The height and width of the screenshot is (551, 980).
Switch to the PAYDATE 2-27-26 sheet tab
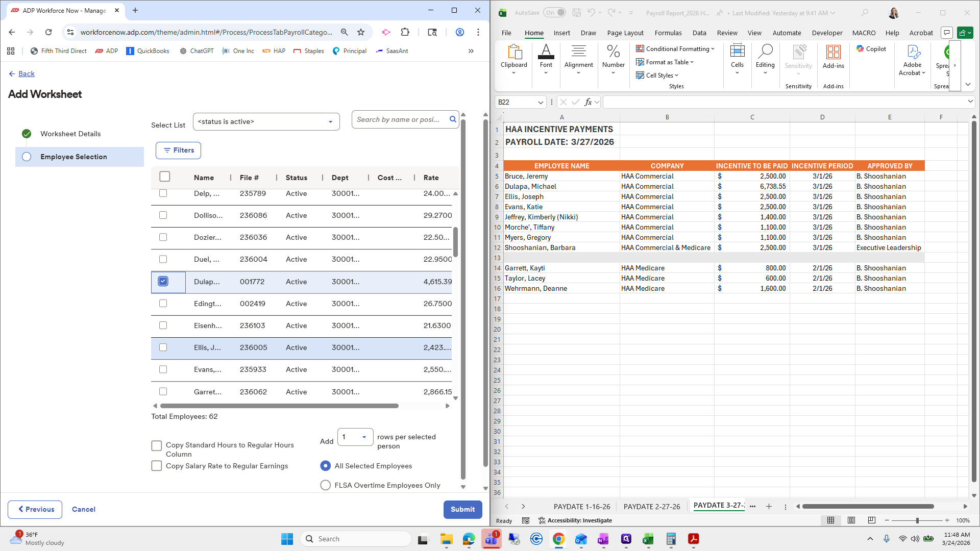(x=651, y=507)
